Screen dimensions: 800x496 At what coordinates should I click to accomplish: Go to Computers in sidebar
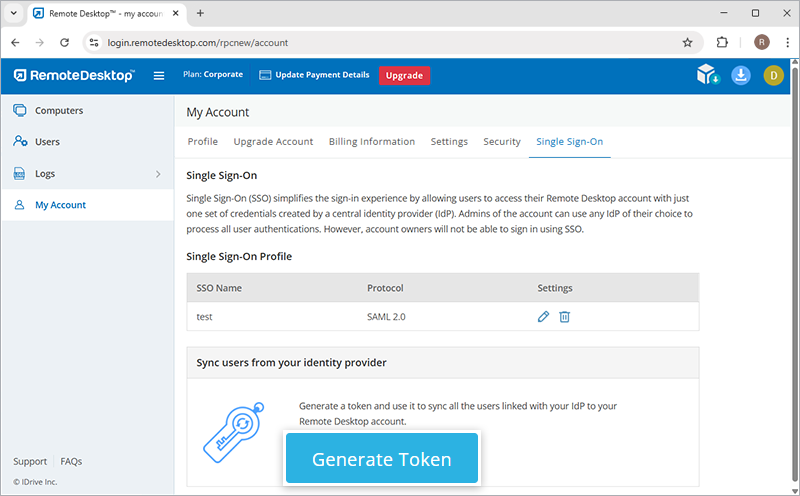pos(59,111)
